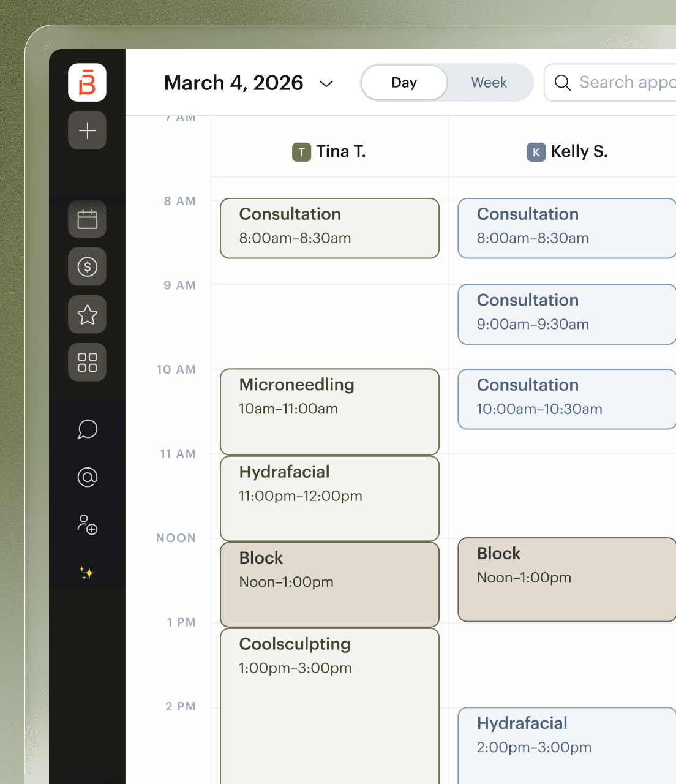Click the March 4, 2026 date title

pos(233,83)
